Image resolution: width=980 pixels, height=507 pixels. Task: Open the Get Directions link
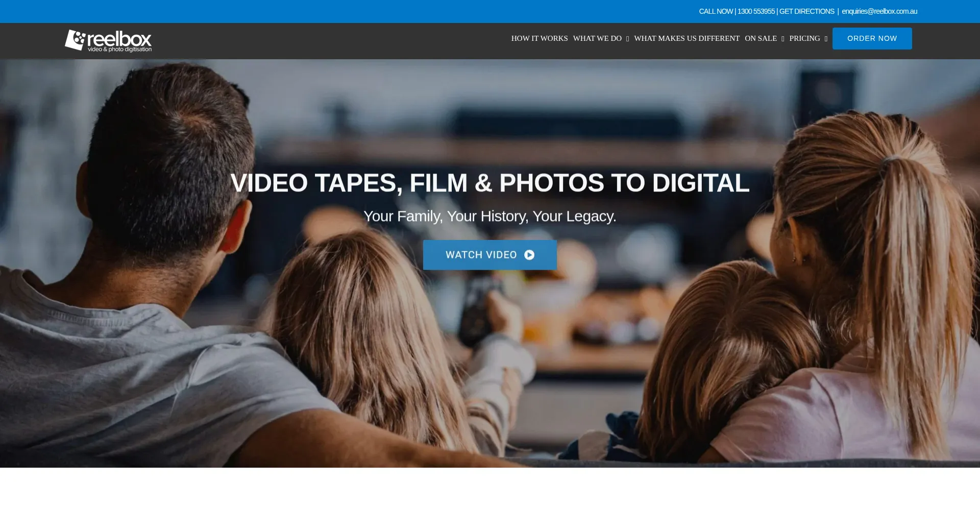806,11
